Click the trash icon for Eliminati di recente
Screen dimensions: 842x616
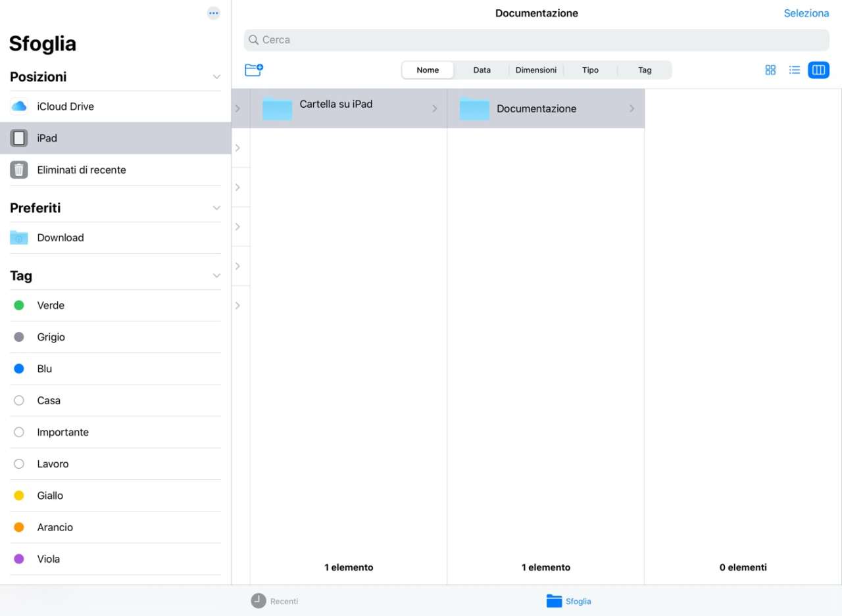19,170
